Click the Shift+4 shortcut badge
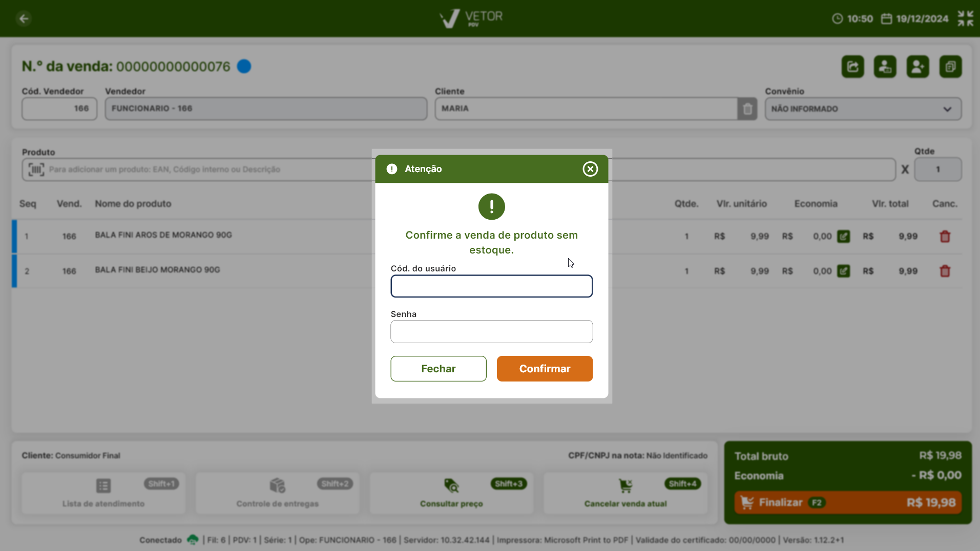980x551 pixels. (x=682, y=484)
